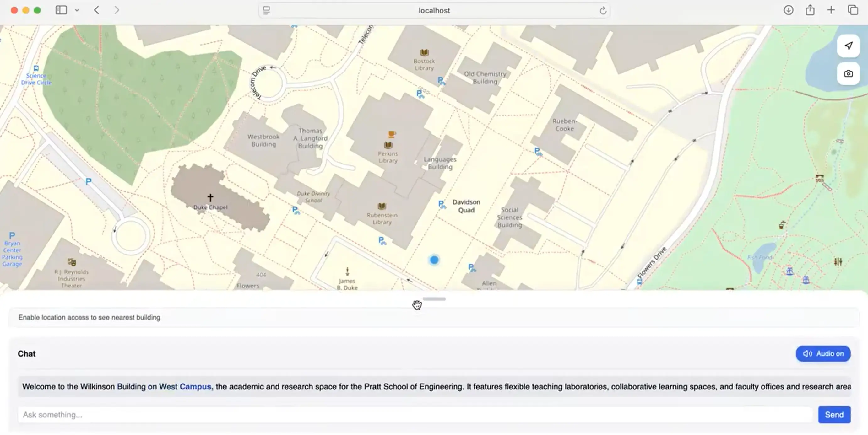Click the Rubenstein Library book icon
The height and width of the screenshot is (435, 868).
coord(382,206)
